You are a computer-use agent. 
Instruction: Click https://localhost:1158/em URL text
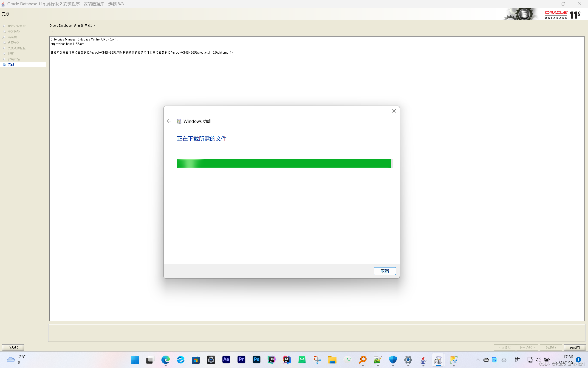pos(67,44)
